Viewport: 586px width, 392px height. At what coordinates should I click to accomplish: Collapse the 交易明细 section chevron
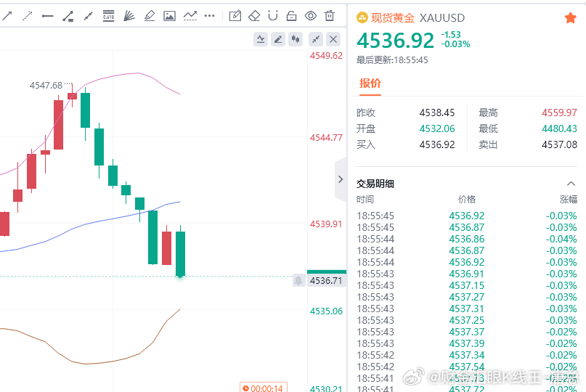[x=571, y=184]
